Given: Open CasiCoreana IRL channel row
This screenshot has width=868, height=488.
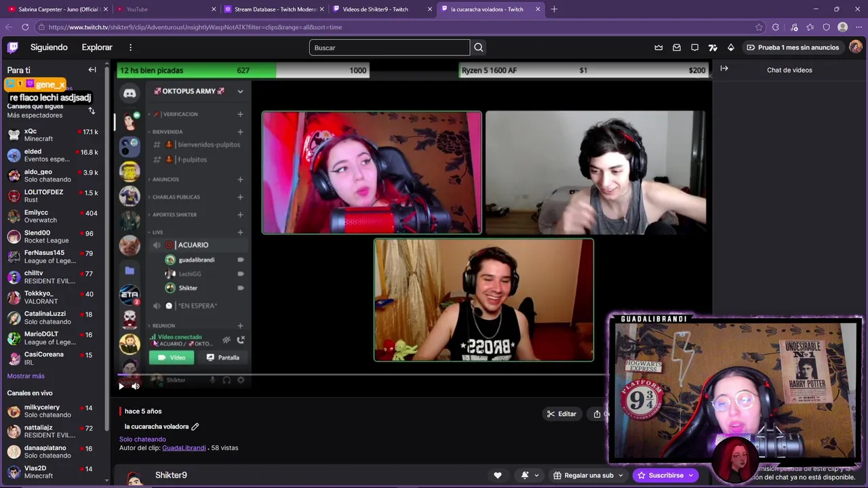Looking at the screenshot, I should click(x=53, y=359).
